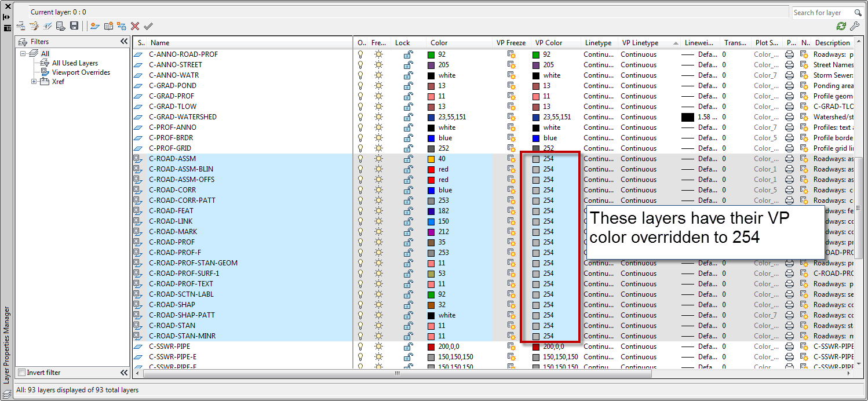Delete the selected layers
This screenshot has width=868, height=401.
(x=134, y=26)
